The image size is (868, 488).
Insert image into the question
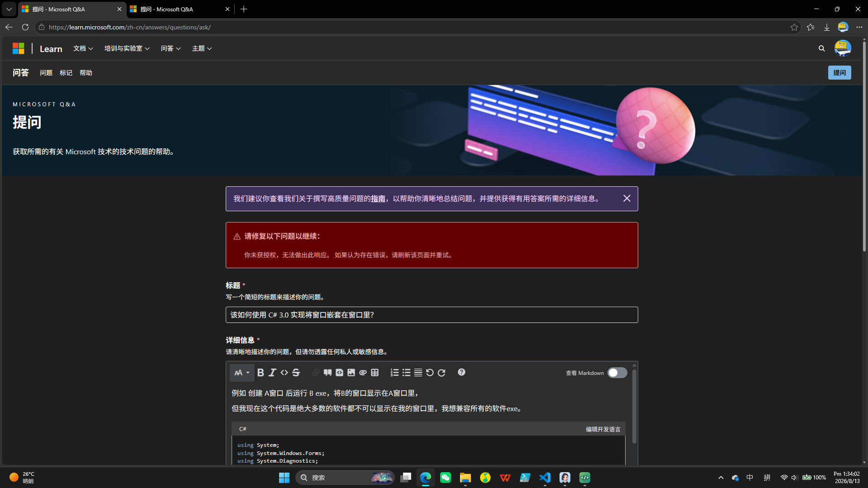[351, 373]
